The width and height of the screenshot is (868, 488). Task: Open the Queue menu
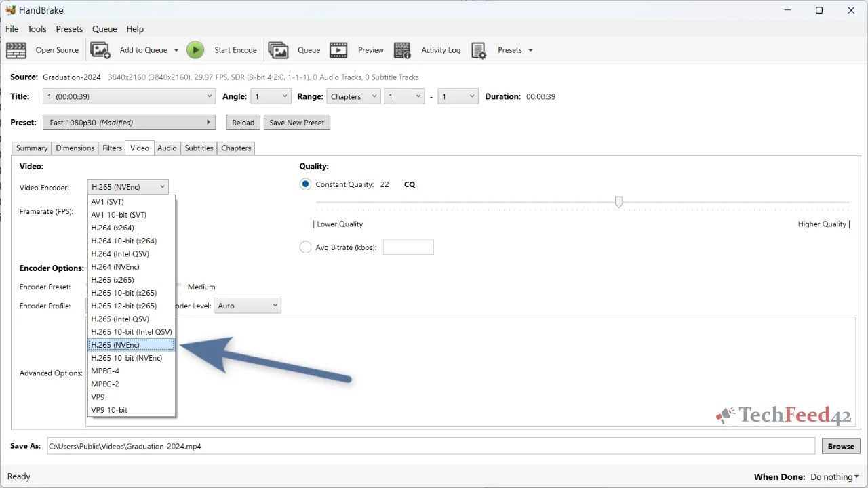point(104,29)
